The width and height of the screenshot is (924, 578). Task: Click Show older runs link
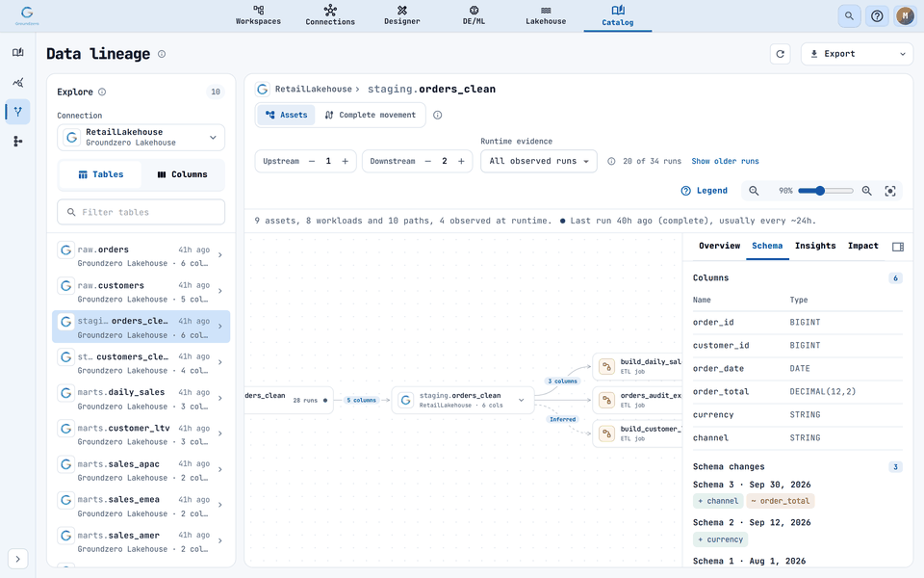tap(725, 161)
